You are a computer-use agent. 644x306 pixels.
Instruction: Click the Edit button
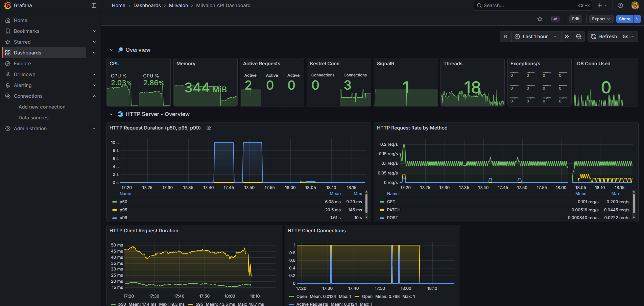(x=576, y=19)
